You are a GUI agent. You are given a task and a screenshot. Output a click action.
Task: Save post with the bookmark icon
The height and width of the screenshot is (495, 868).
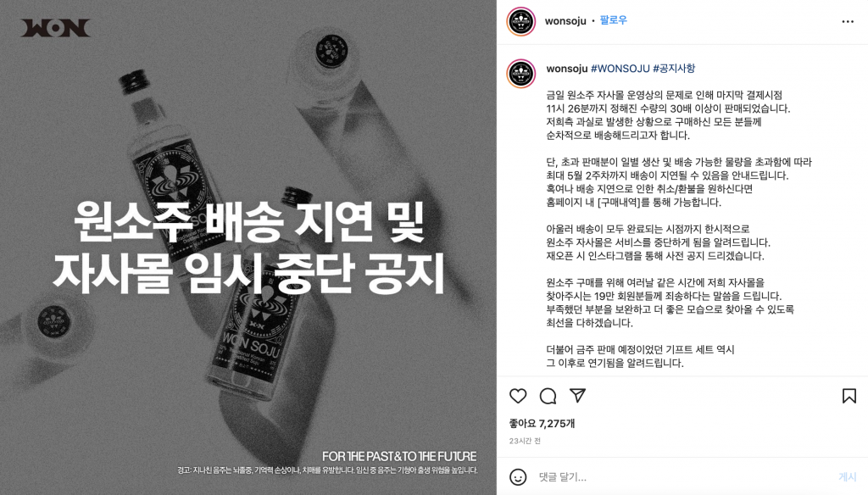[x=849, y=396]
